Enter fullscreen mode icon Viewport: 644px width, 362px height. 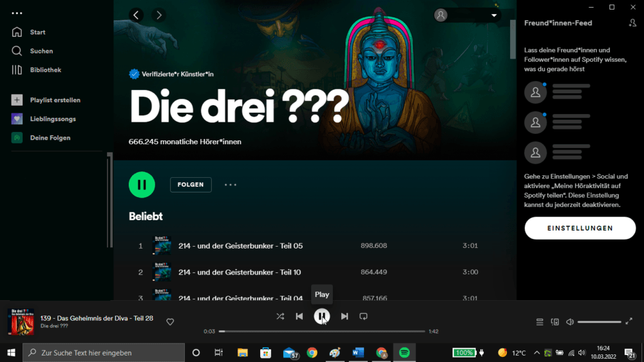[629, 321]
